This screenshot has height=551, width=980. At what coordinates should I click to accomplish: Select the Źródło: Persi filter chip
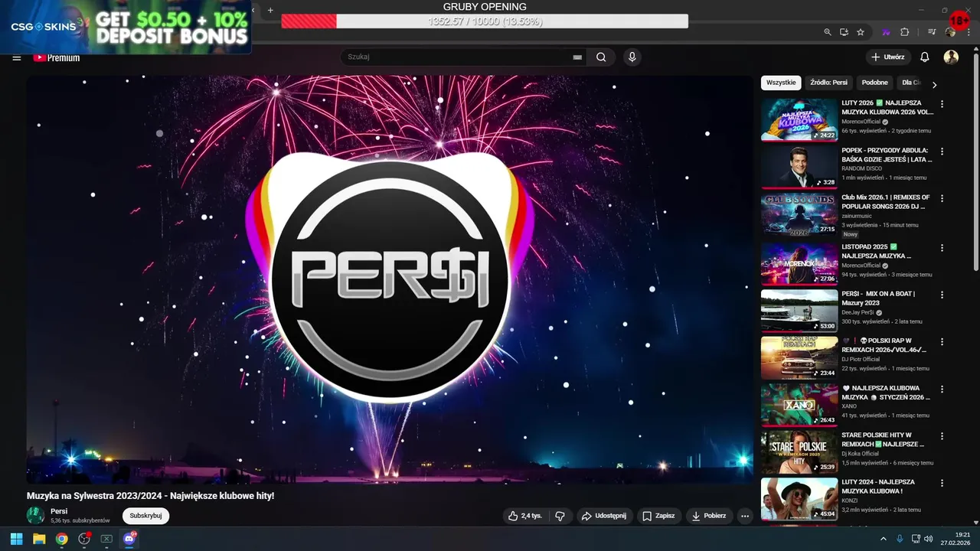[828, 83]
